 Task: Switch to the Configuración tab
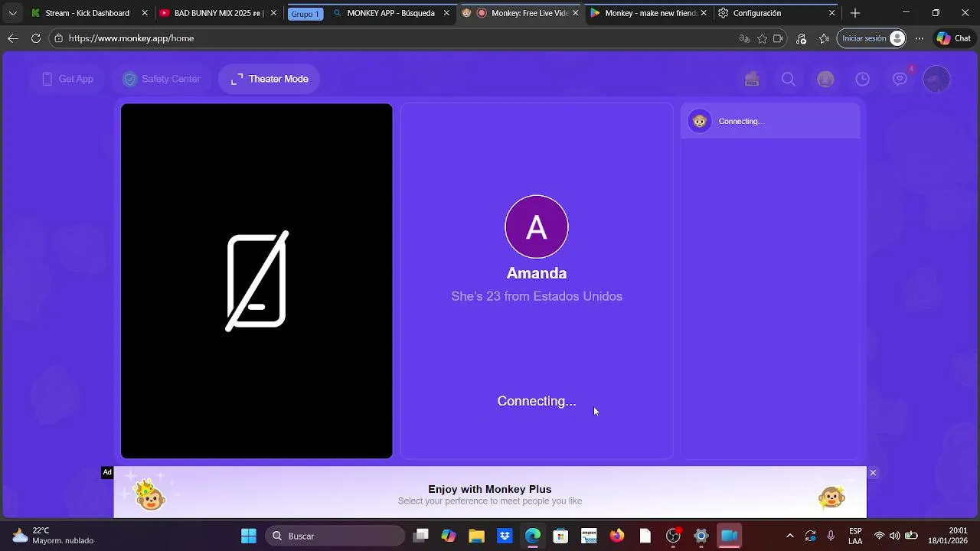[776, 13]
